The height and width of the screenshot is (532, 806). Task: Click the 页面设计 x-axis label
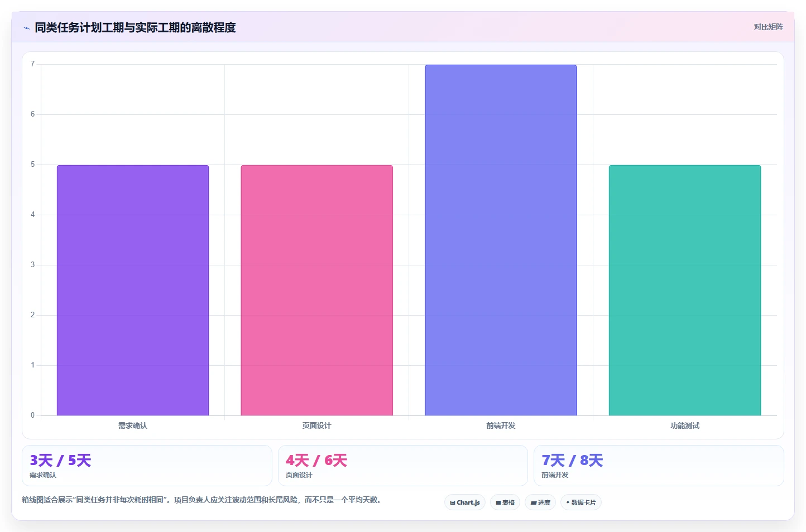[x=317, y=425]
